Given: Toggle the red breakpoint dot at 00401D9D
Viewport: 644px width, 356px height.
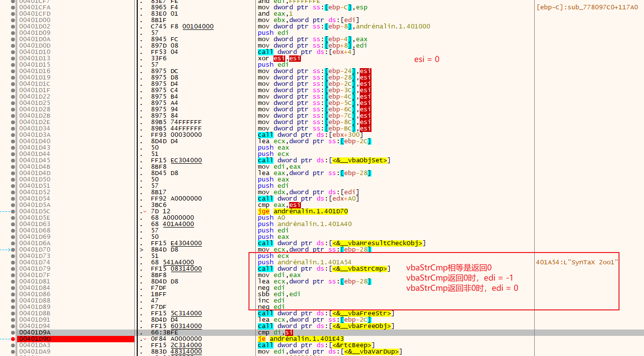Looking at the screenshot, I should click(13, 339).
